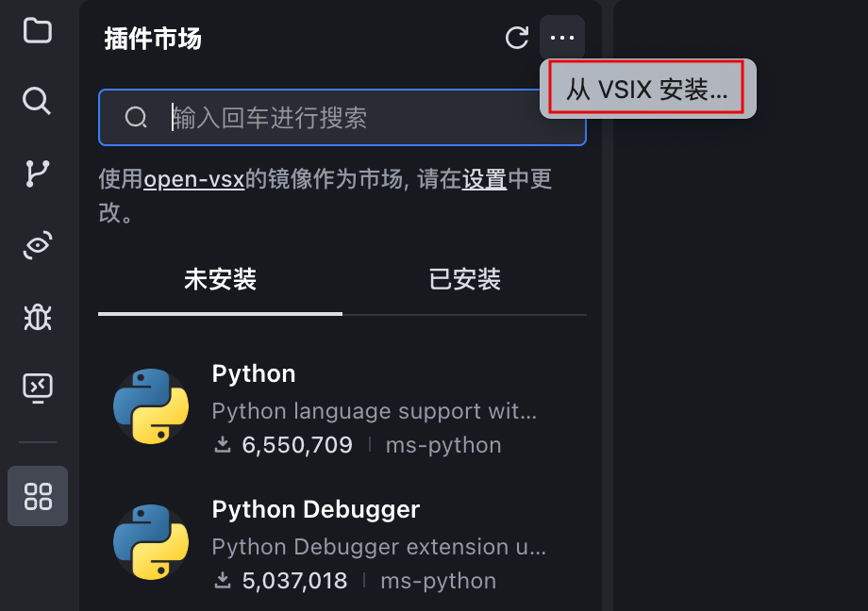Click the eye preview icon in sidebar
Image resolution: width=868 pixels, height=611 pixels.
click(x=37, y=245)
